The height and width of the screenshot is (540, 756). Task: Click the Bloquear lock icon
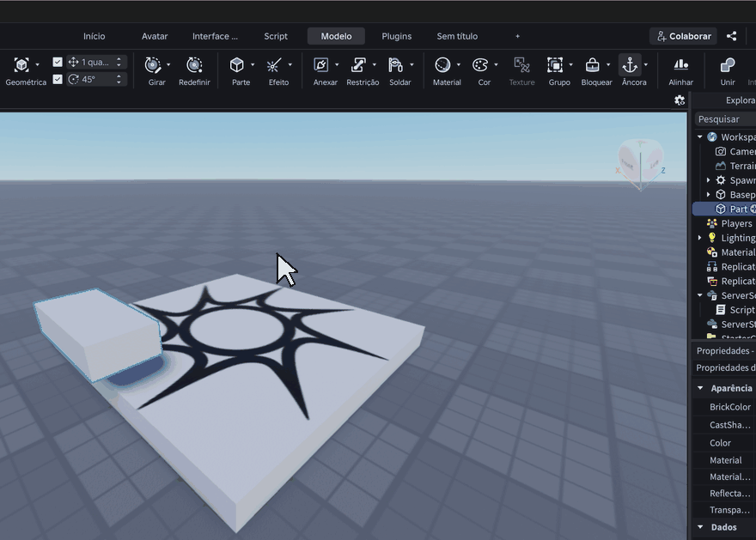click(x=592, y=64)
